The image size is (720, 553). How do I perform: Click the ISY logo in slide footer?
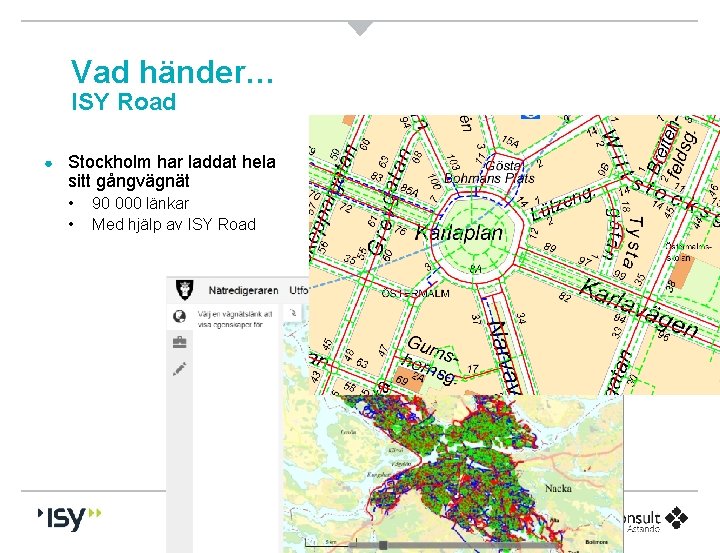(x=69, y=519)
